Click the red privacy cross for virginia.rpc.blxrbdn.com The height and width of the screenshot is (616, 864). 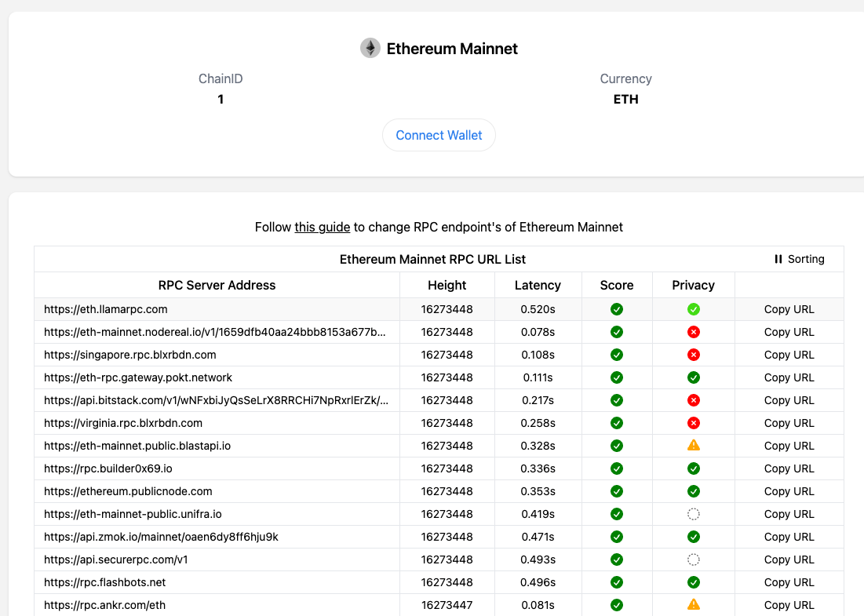[694, 423]
